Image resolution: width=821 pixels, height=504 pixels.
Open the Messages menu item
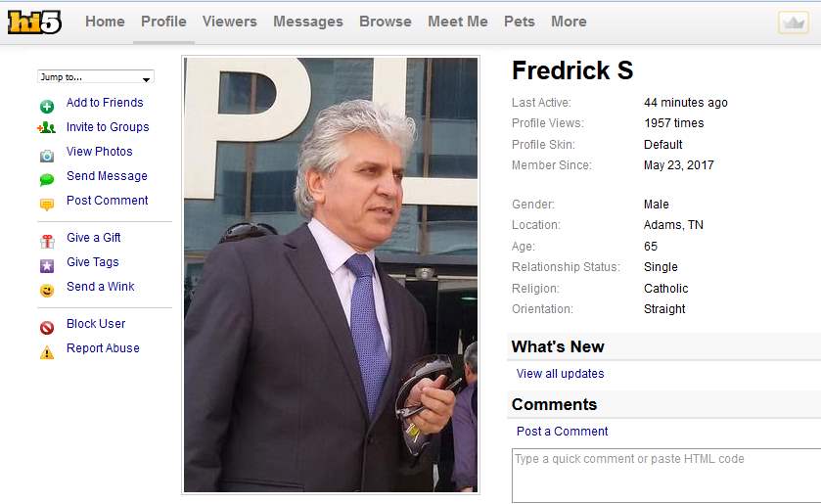point(308,22)
